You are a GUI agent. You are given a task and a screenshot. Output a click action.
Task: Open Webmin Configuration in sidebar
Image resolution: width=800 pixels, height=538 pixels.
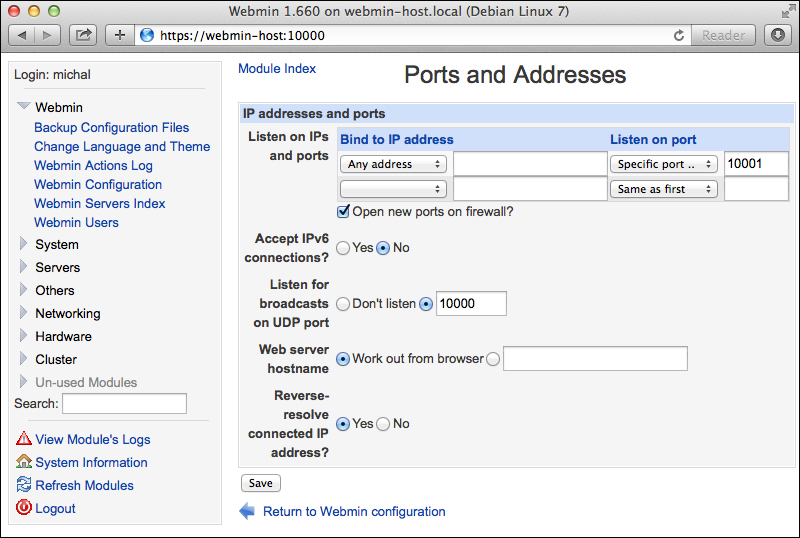tap(98, 184)
